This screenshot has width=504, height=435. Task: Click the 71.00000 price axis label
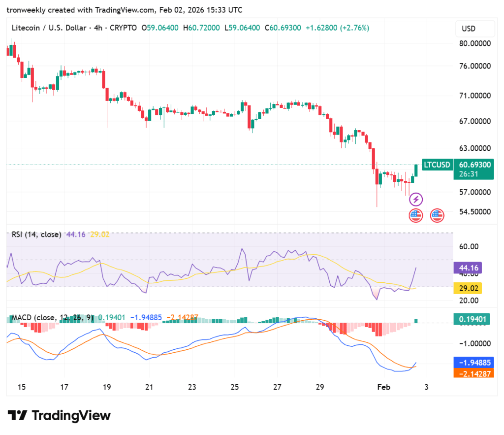pos(475,96)
